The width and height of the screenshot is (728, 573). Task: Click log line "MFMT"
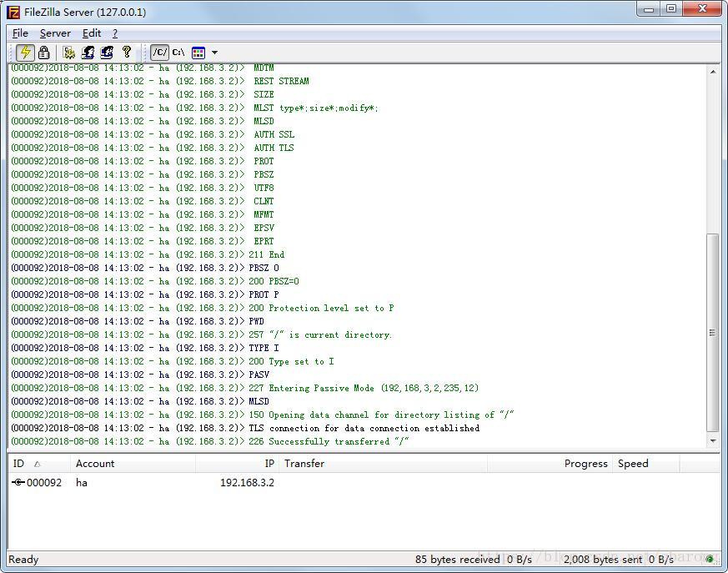143,214
